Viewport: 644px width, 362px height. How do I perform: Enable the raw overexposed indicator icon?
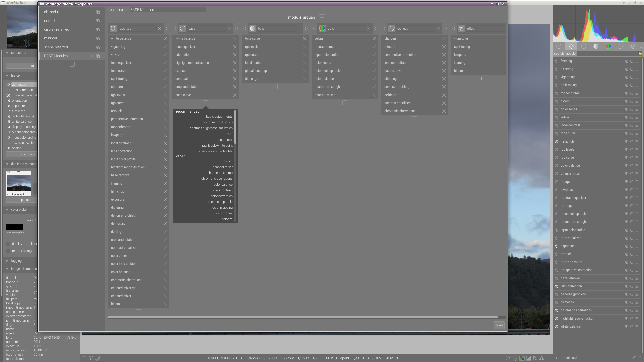[x=522, y=358]
